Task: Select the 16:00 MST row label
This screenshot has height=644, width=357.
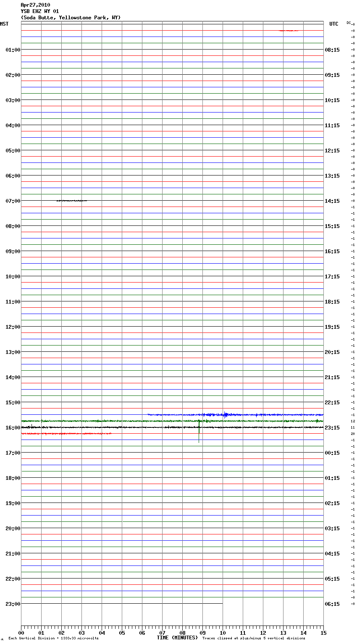Action: tap(13, 428)
